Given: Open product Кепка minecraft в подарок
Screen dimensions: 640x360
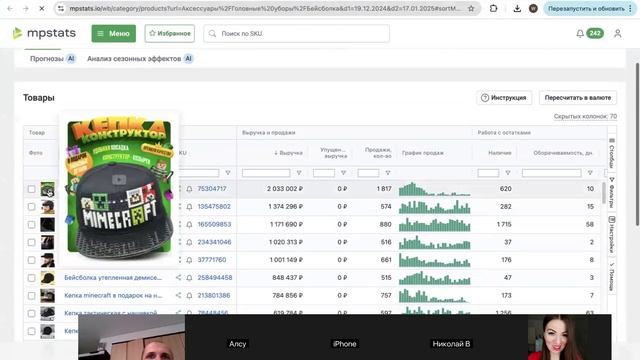Looking at the screenshot, I should (x=113, y=295).
